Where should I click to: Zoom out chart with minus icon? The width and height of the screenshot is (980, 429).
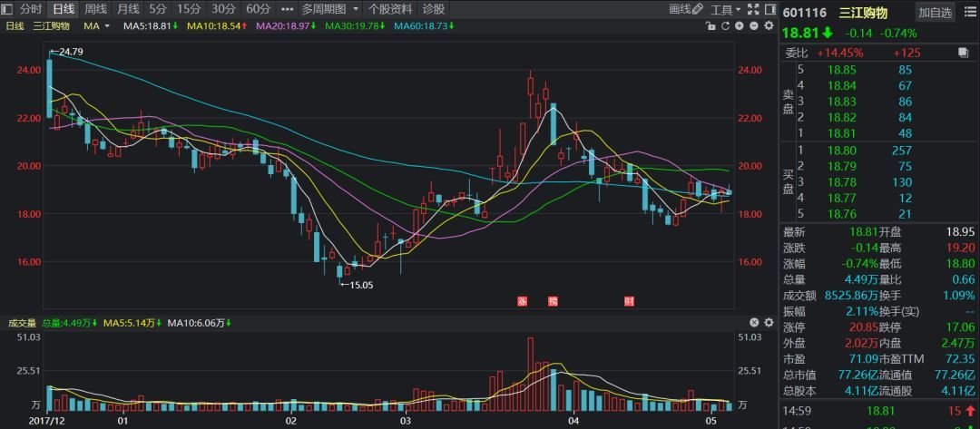click(754, 25)
